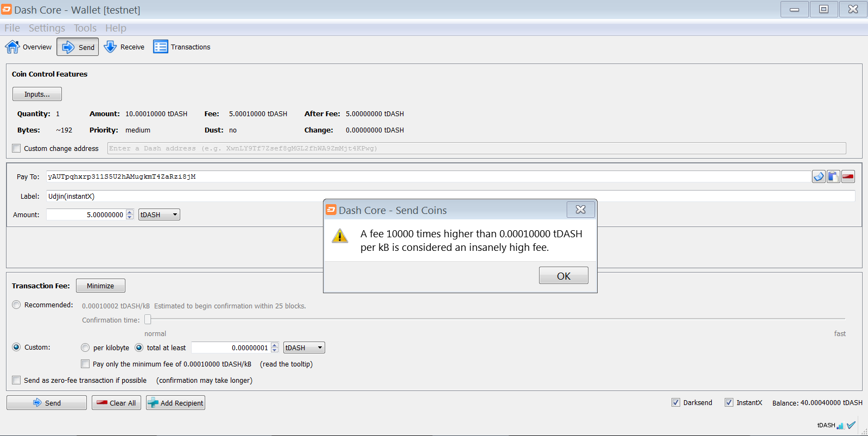Click Add Recipient button

[175, 403]
